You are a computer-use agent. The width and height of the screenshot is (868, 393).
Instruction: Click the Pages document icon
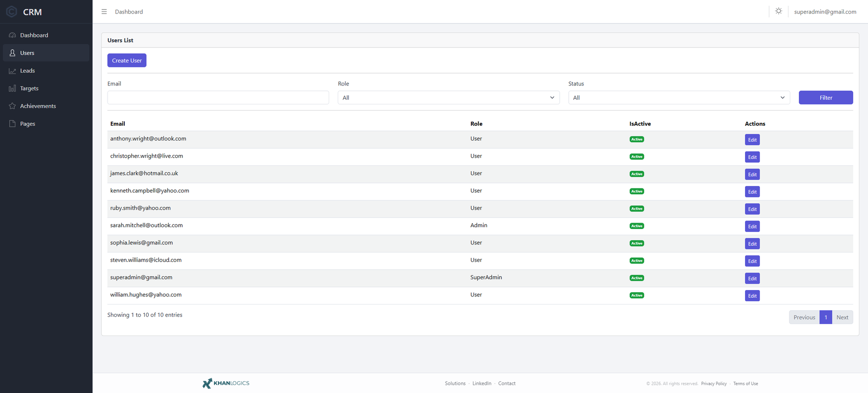(x=12, y=124)
